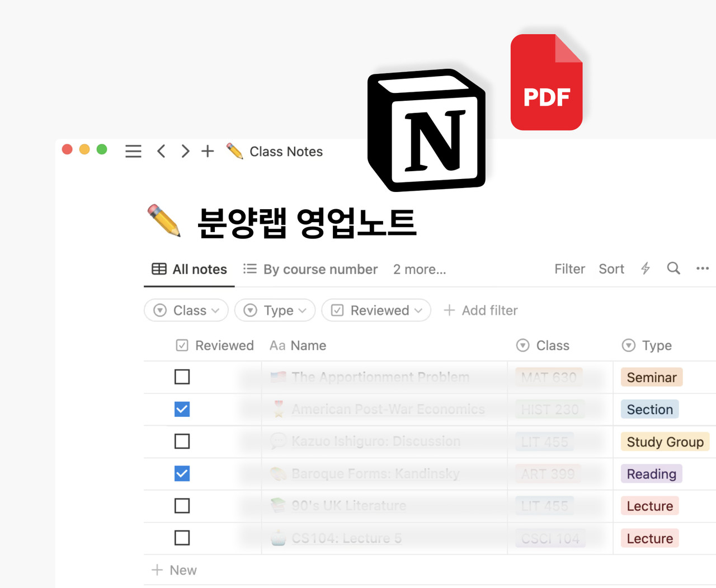Click the Study Group type tag

coord(665,442)
